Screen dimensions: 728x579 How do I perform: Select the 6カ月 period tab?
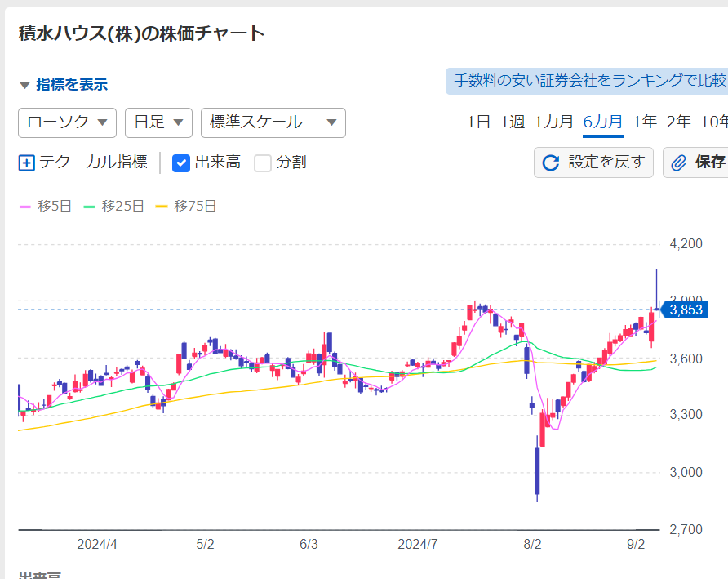tap(602, 122)
